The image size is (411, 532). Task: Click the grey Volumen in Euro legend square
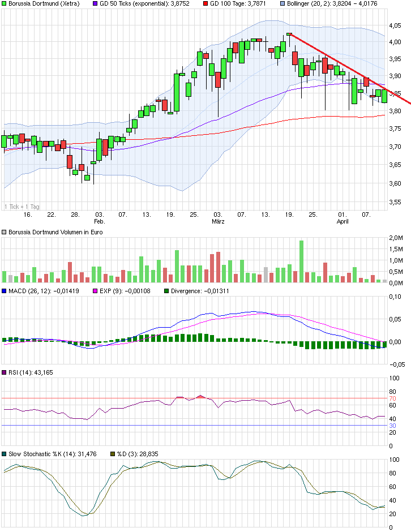pos(4,233)
